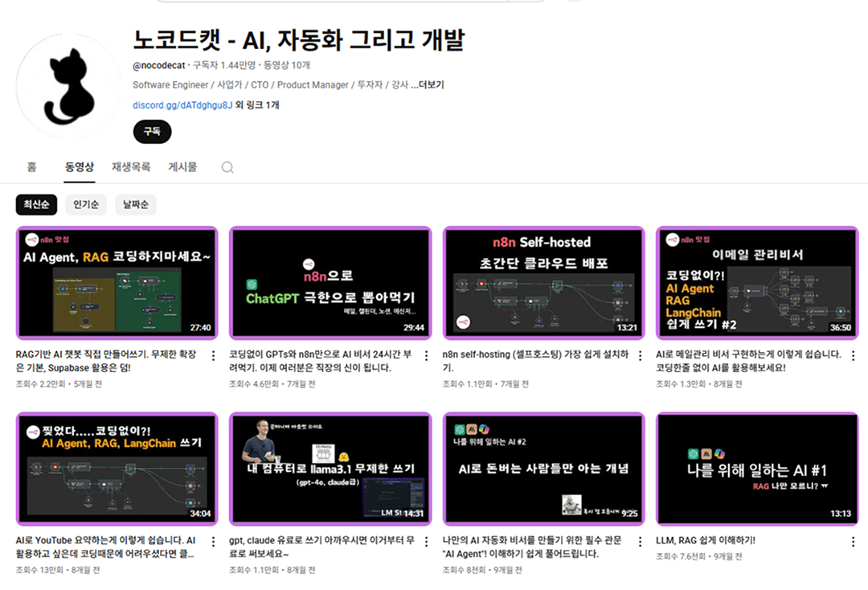The width and height of the screenshot is (868, 590).
Task: Click the title n8n self-hosting (셀프호스팅) 가장 쉽게
Action: 535,361
